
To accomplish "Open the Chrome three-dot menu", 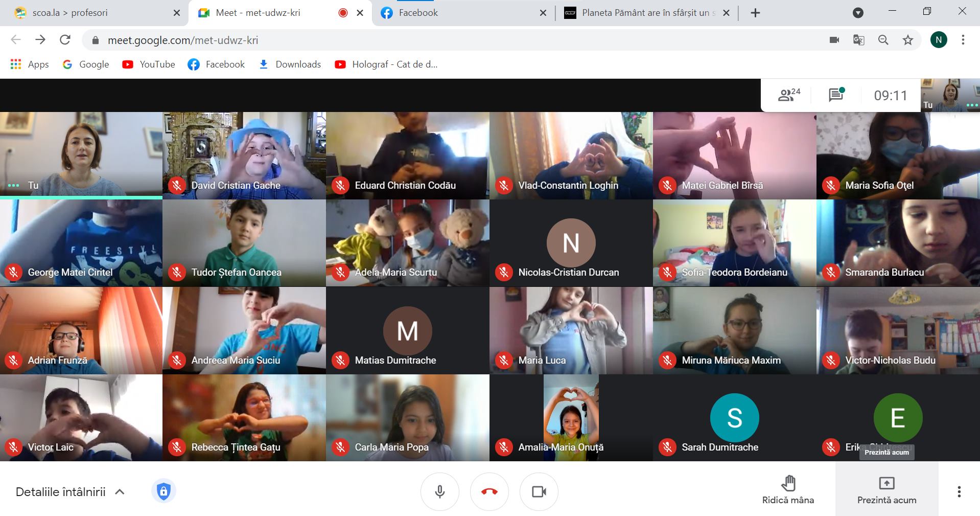I will click(963, 40).
